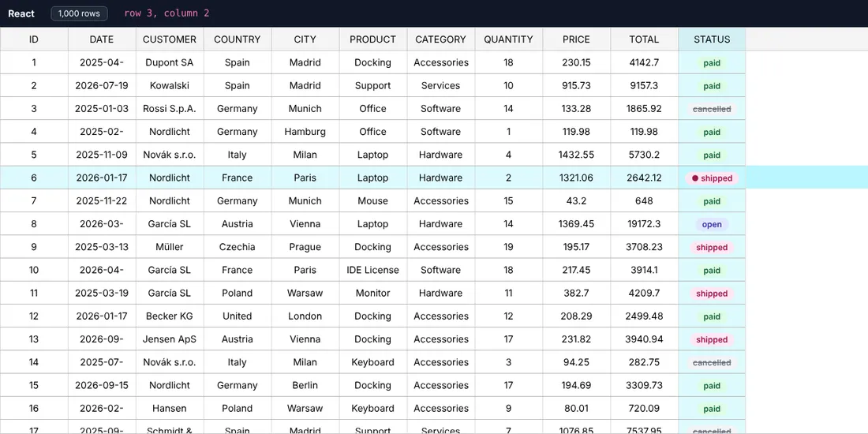The image size is (868, 434).
Task: Select the 1321.06 price cell
Action: 576,178
